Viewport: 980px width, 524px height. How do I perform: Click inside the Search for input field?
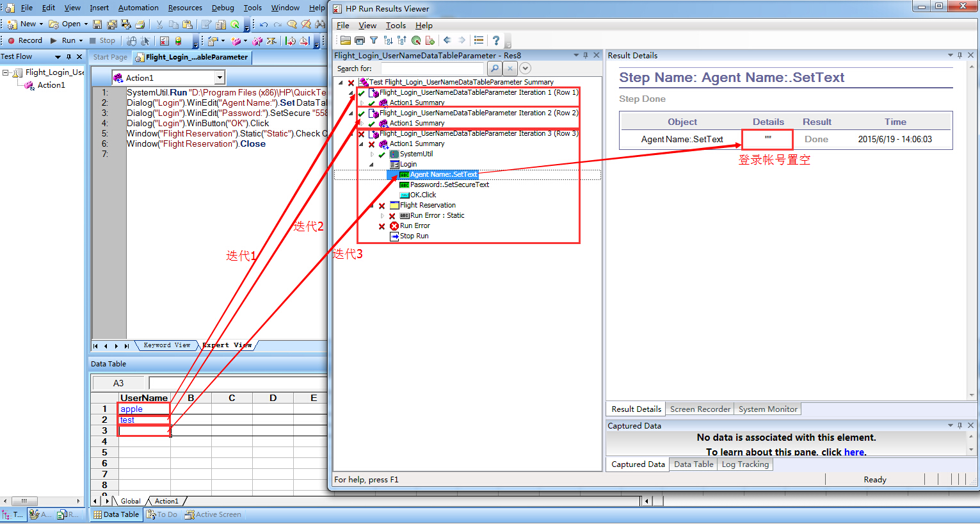pos(432,69)
